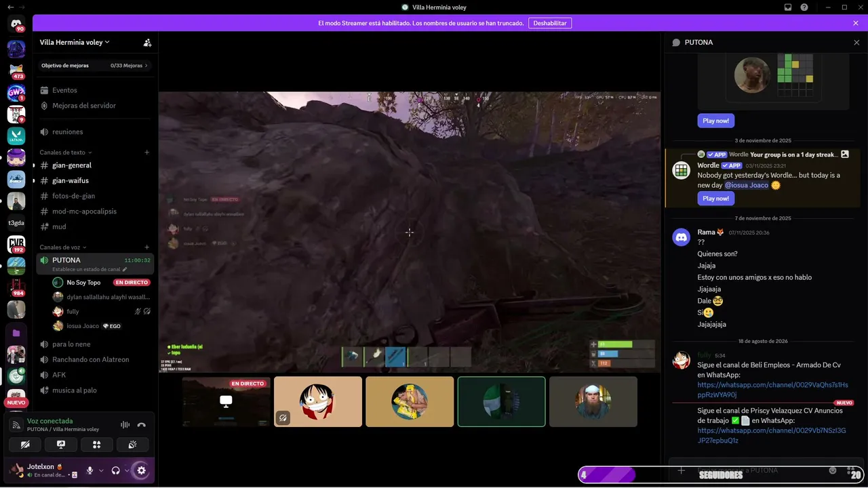The width and height of the screenshot is (868, 488).
Task: Open the Eventos section
Action: click(95, 90)
